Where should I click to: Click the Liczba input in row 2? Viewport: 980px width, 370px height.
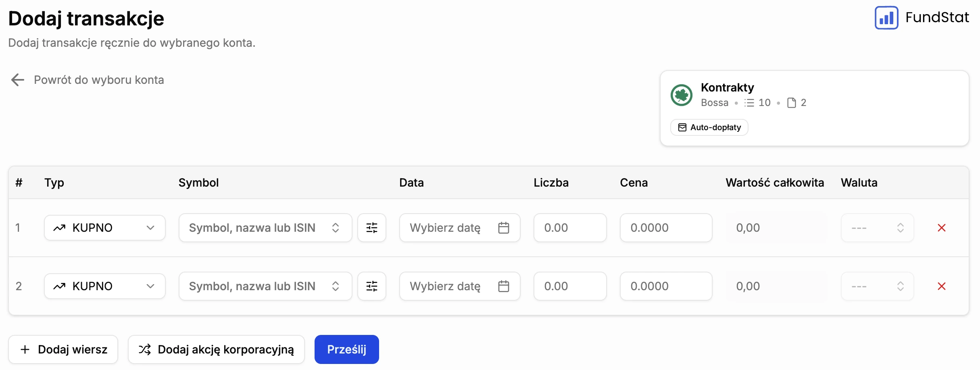pyautogui.click(x=570, y=286)
